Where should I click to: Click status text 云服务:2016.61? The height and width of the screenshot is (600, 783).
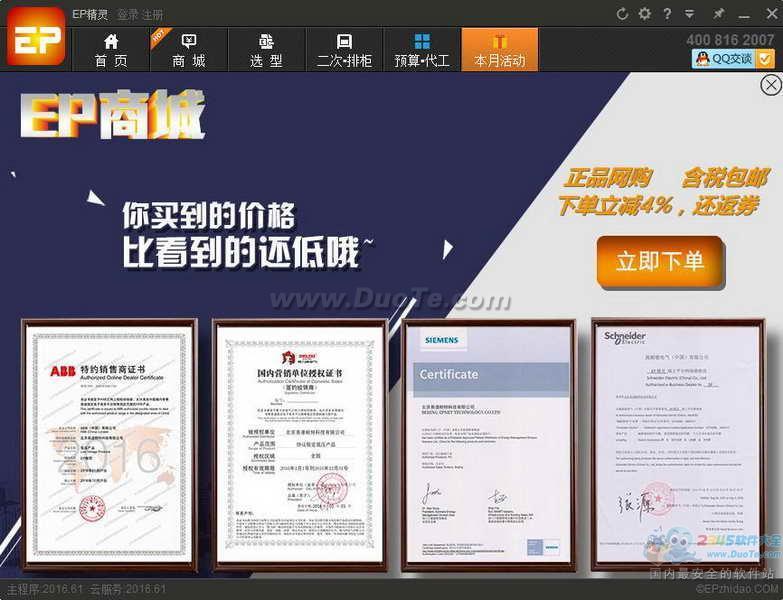[x=128, y=590]
